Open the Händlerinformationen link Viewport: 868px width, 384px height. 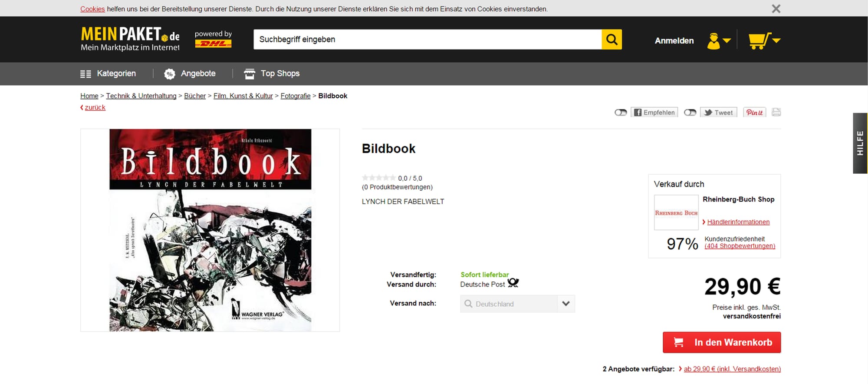tap(738, 222)
